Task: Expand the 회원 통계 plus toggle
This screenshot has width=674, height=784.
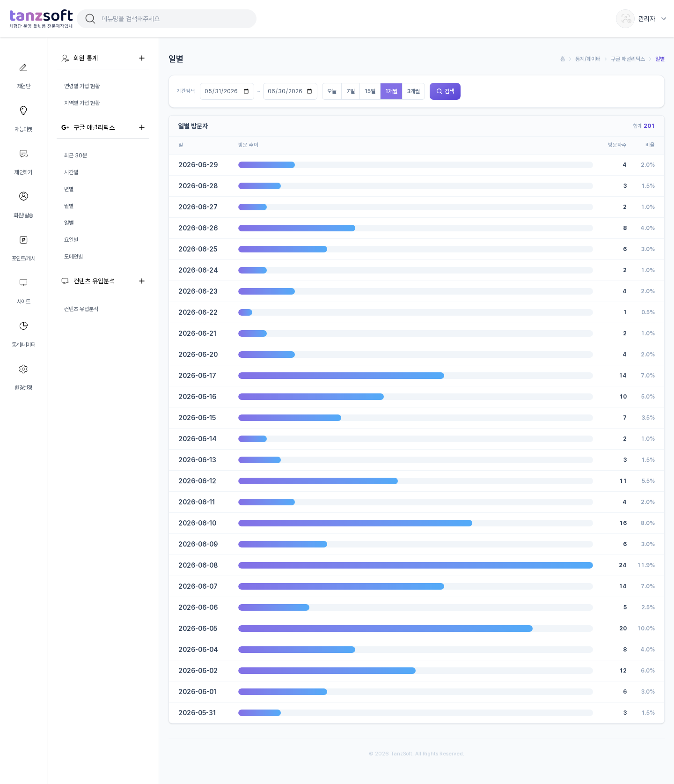Action: [142, 58]
